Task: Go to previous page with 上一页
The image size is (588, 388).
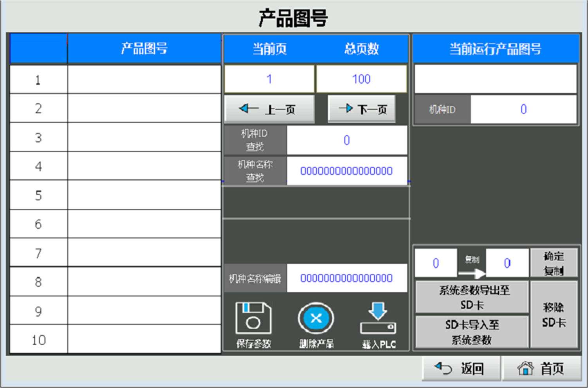Action: [x=269, y=109]
